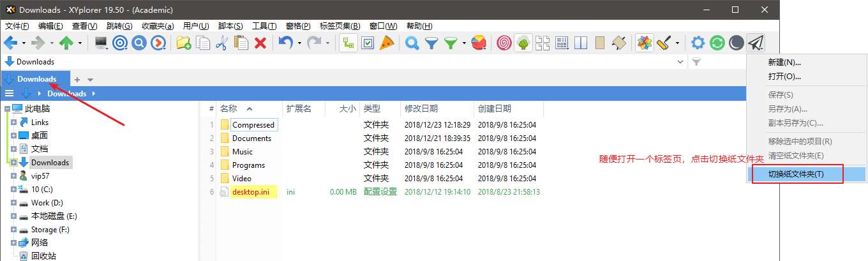Click the magnifier Find Files icon
This screenshot has width=868, height=261.
click(x=412, y=43)
